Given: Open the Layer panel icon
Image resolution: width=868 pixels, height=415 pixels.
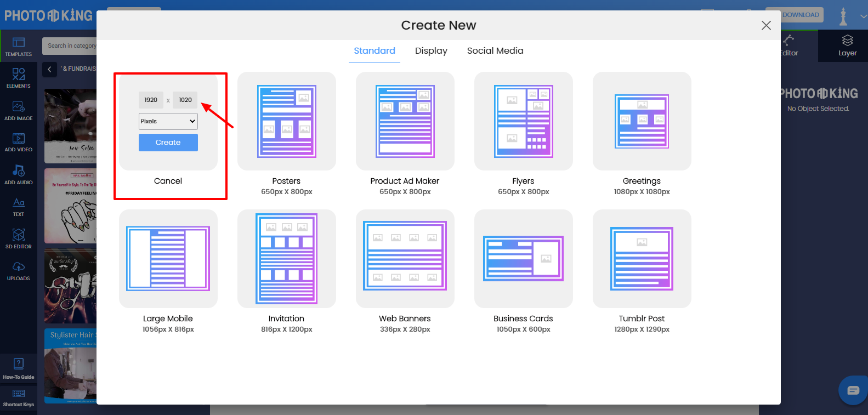Looking at the screenshot, I should (x=847, y=46).
